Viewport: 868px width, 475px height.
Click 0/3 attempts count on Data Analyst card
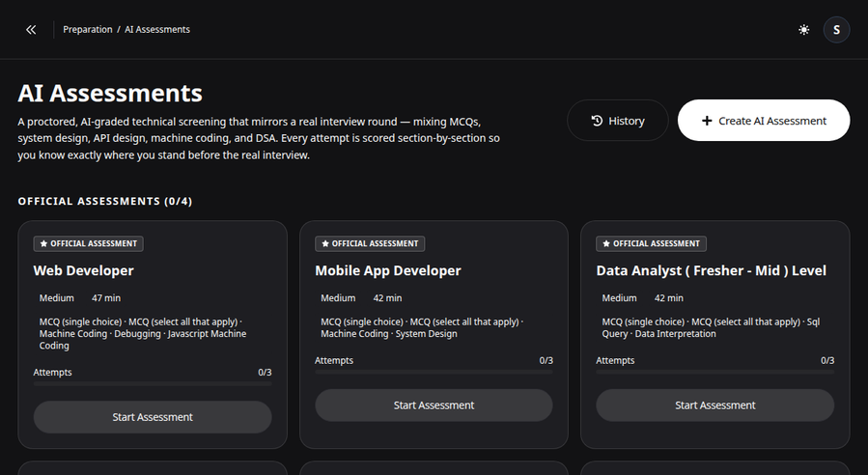[827, 360]
